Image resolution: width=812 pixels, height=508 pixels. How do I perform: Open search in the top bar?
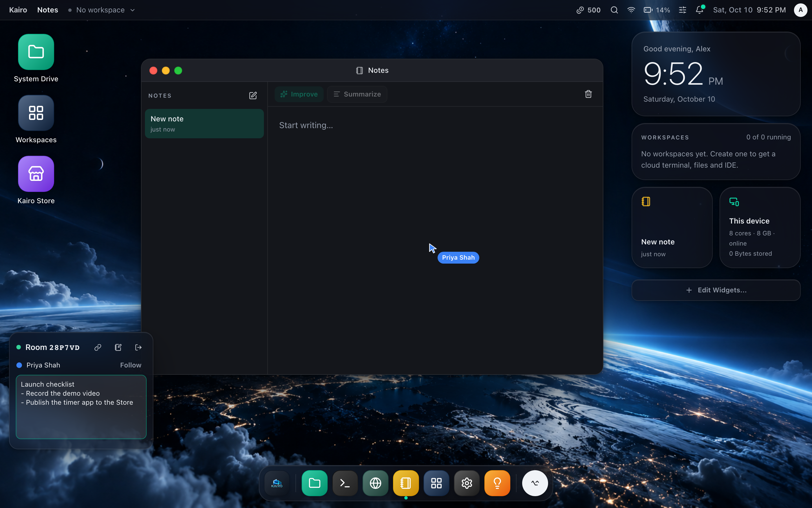(x=614, y=10)
